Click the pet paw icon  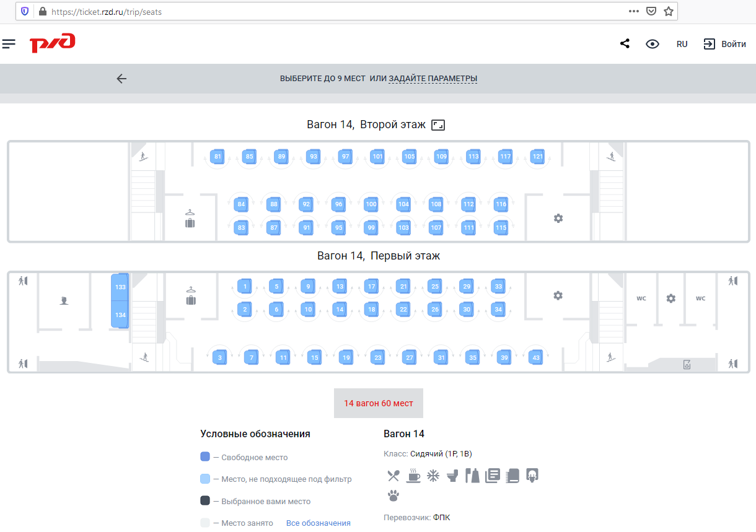coord(393,495)
